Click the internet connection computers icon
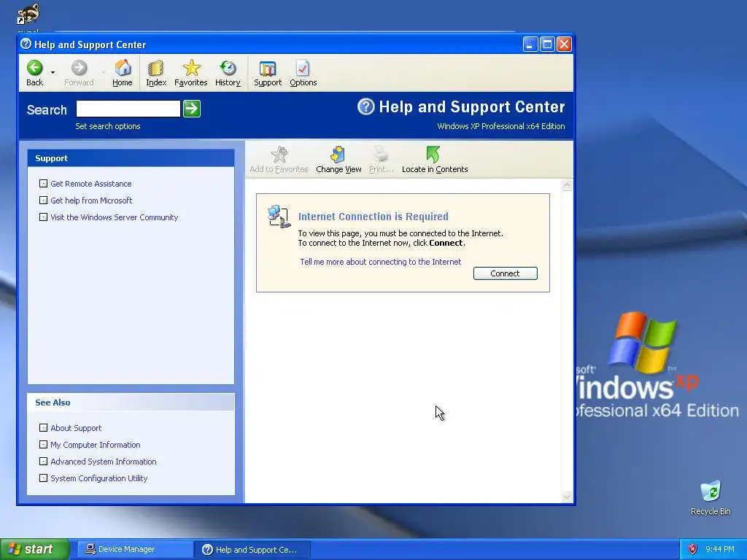This screenshot has width=747, height=560. pyautogui.click(x=279, y=217)
